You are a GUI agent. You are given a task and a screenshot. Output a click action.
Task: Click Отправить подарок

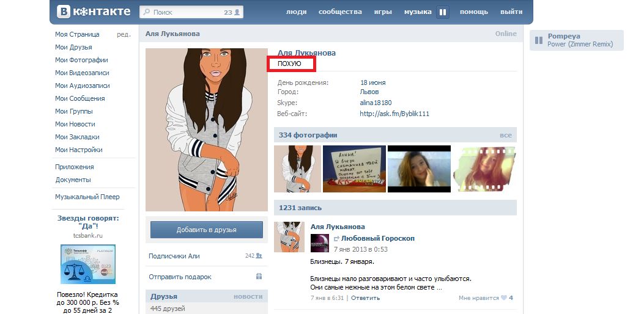180,277
